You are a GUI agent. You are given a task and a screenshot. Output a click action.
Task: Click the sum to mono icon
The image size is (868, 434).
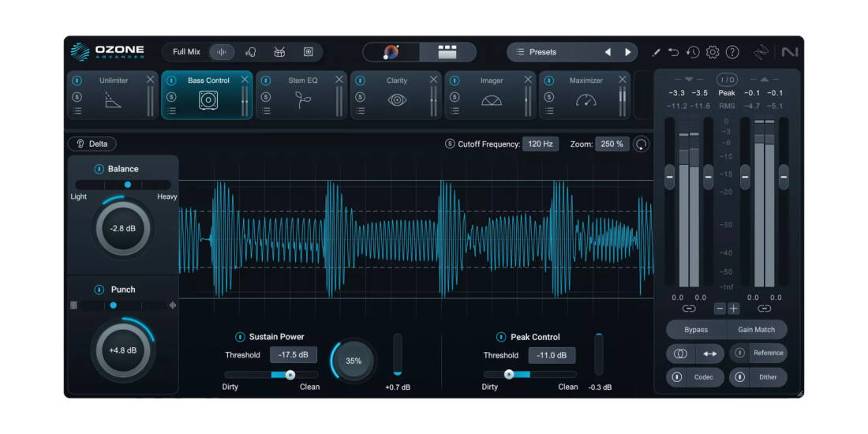[681, 354]
